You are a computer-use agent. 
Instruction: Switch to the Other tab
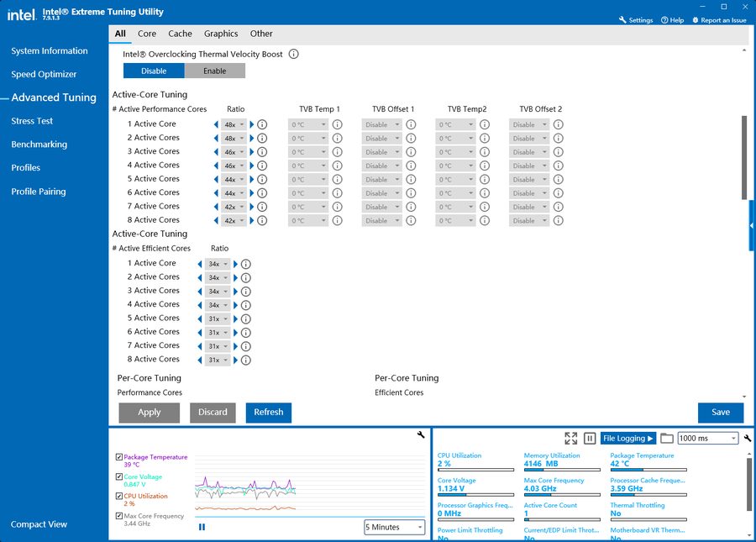coord(261,34)
